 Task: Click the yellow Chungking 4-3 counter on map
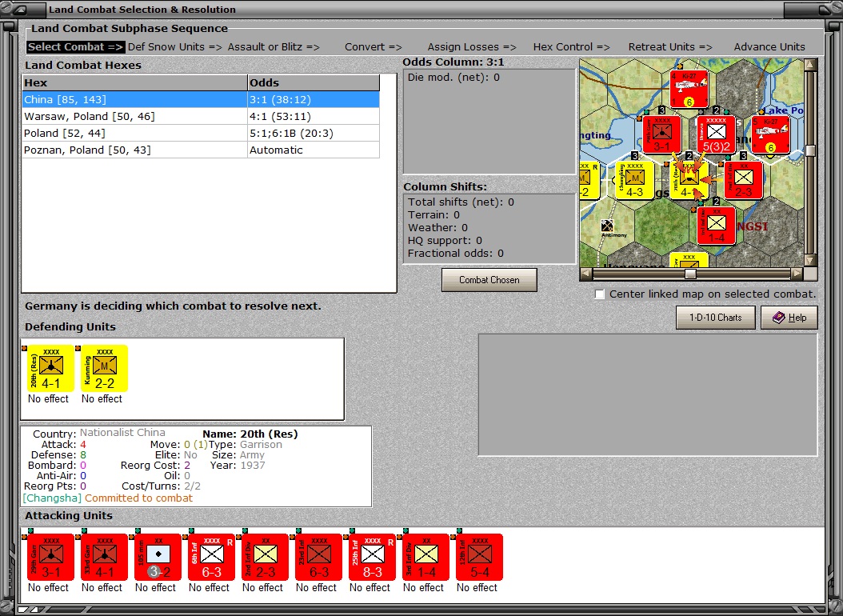click(x=635, y=180)
